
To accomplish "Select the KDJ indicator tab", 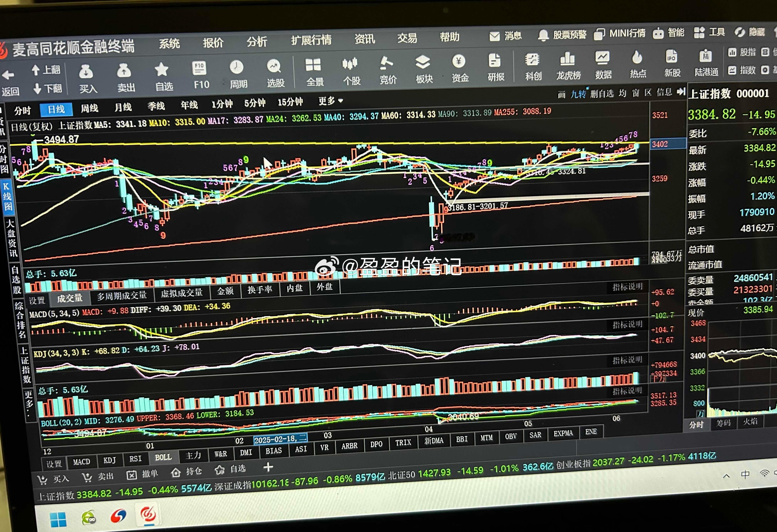I will click(110, 460).
